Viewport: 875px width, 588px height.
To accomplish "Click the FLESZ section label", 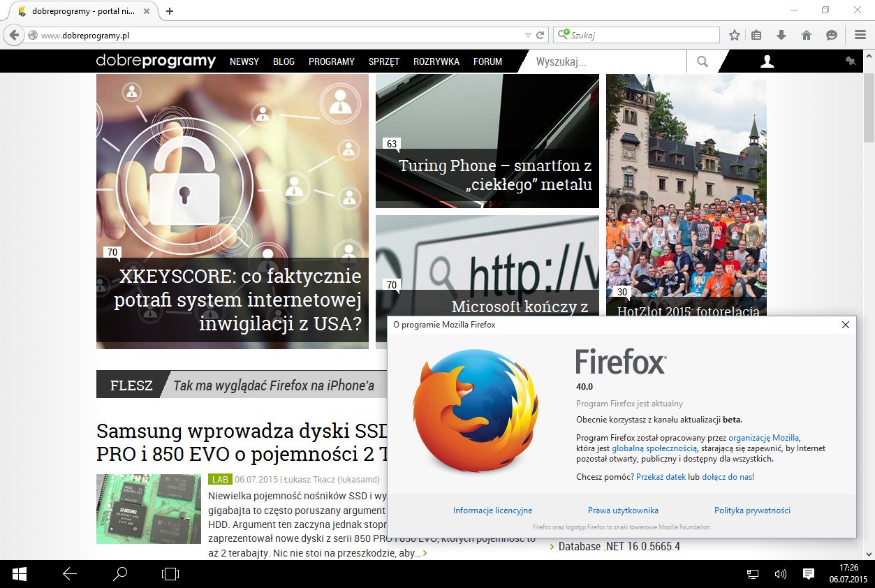I will (131, 385).
